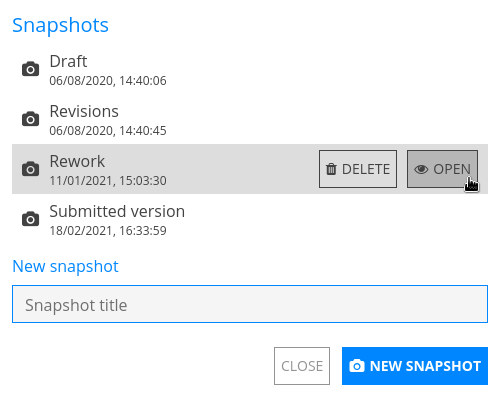The width and height of the screenshot is (500, 397).
Task: Close the Snapshots dialog
Action: point(302,366)
